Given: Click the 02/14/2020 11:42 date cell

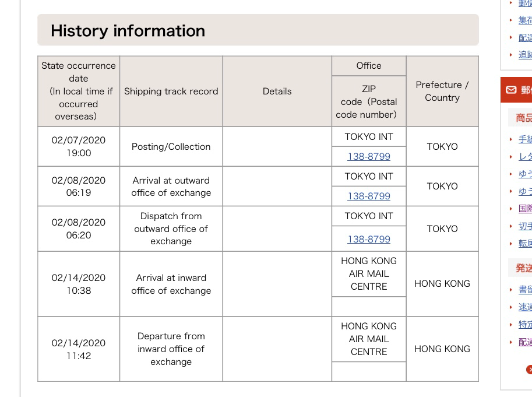Looking at the screenshot, I should click(x=79, y=349).
